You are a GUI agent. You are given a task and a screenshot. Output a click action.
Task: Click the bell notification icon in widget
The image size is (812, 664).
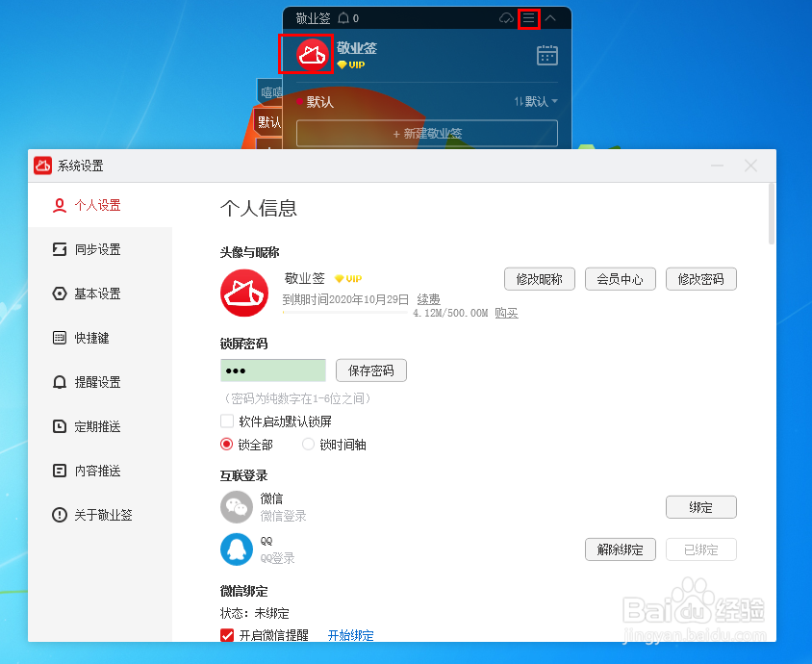coord(343,18)
